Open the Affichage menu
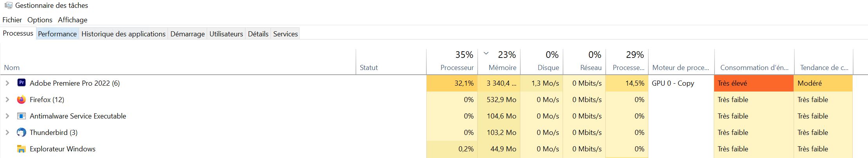The image size is (868, 158). [72, 20]
